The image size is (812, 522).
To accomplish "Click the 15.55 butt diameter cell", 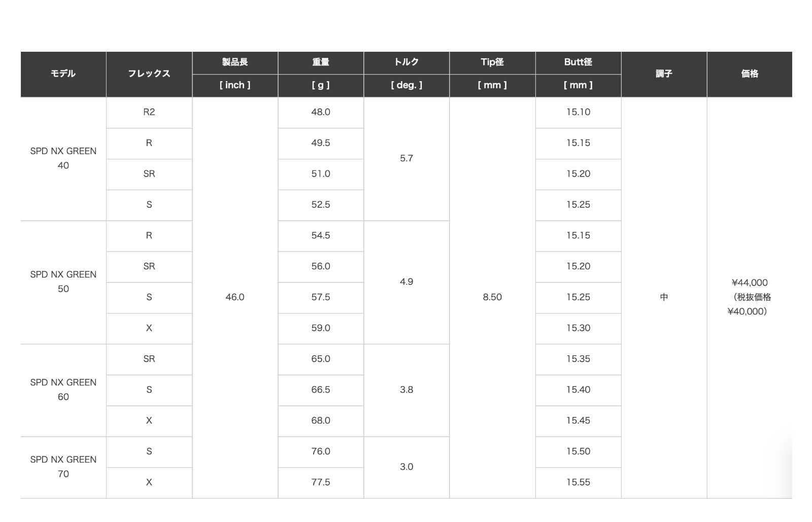I will coord(578,482).
